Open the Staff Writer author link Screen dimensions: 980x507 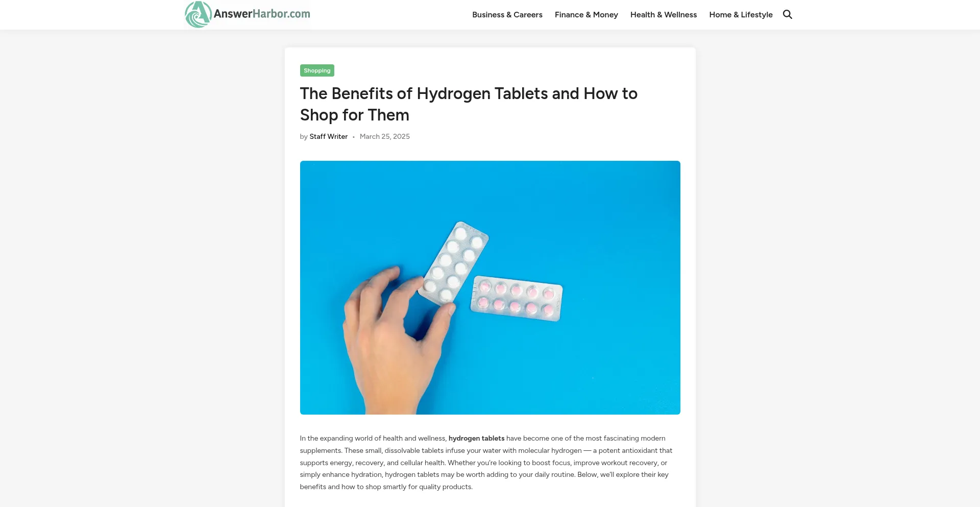click(x=328, y=136)
